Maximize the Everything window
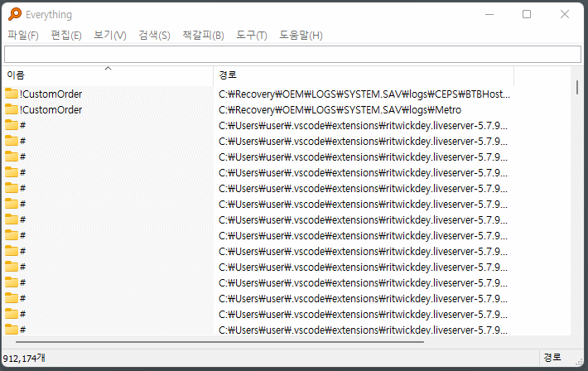 point(527,14)
